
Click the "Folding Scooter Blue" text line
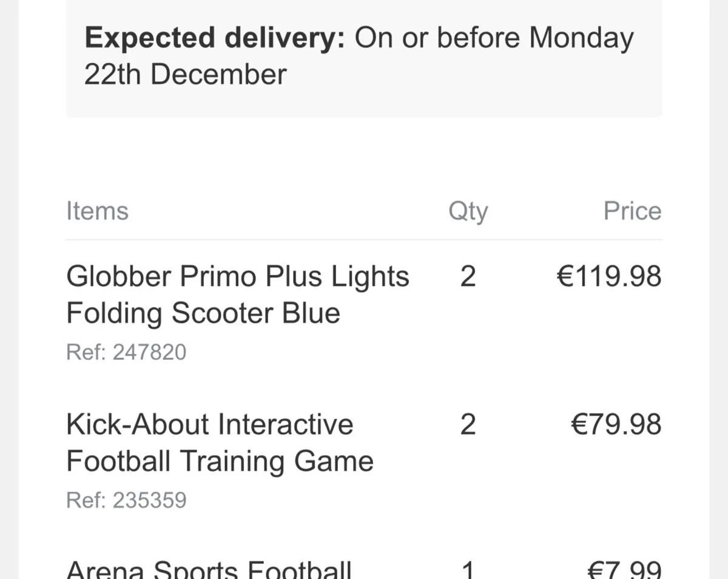[x=203, y=314]
